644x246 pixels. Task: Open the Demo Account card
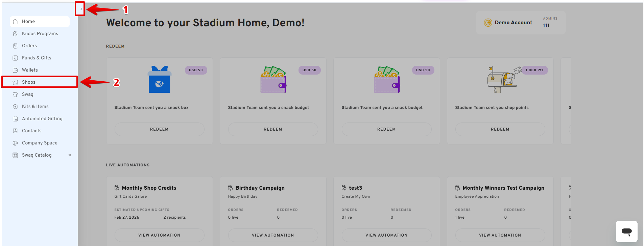513,23
